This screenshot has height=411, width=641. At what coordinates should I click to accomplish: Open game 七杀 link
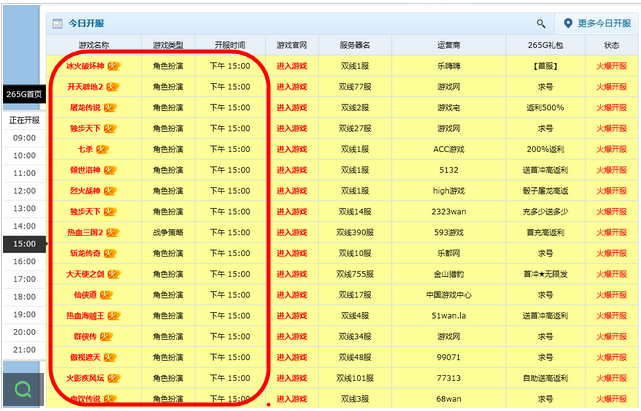[85, 149]
